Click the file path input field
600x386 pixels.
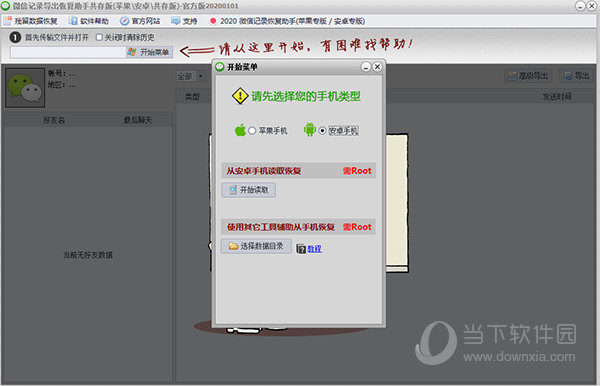[x=68, y=52]
